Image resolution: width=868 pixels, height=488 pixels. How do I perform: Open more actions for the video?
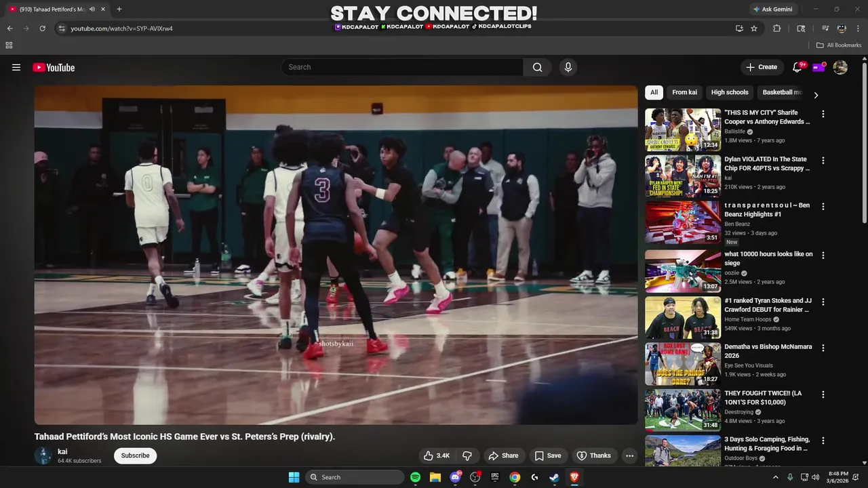[x=629, y=455]
